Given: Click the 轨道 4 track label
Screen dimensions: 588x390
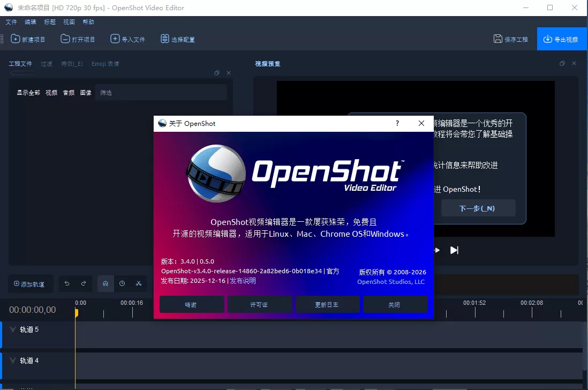Looking at the screenshot, I should [x=29, y=361].
